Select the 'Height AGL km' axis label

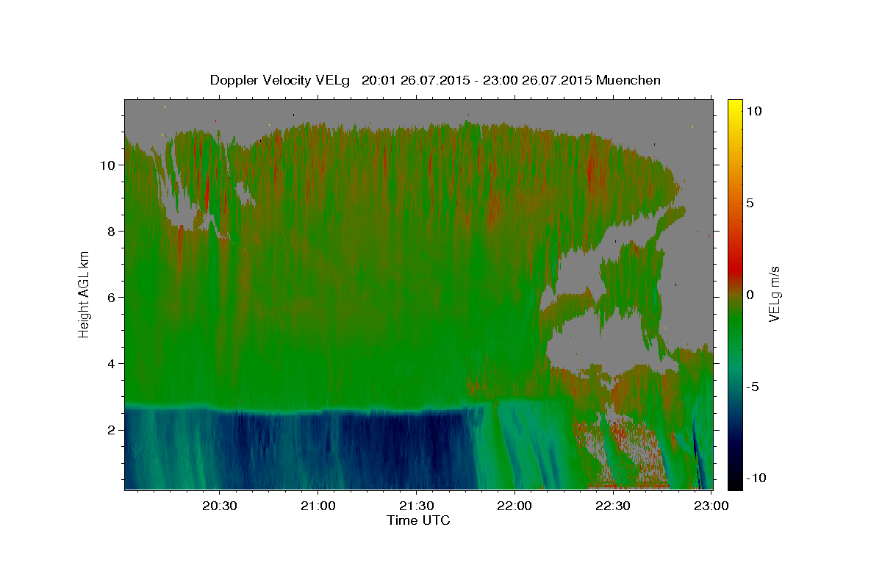tap(84, 294)
